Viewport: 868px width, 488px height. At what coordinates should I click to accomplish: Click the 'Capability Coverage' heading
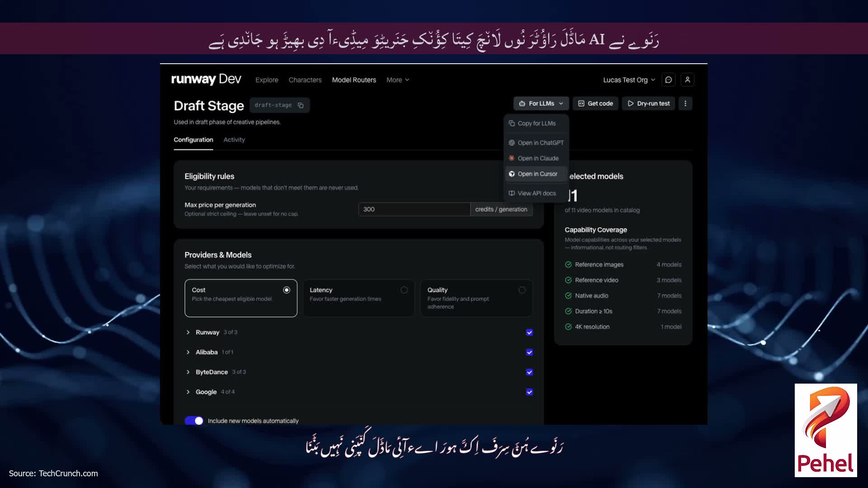(x=596, y=230)
